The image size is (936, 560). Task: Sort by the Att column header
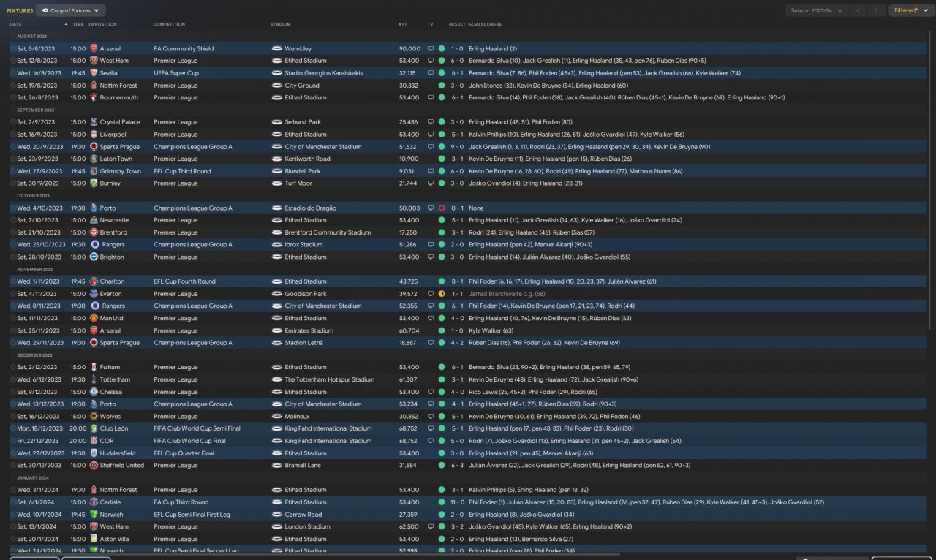(x=403, y=24)
